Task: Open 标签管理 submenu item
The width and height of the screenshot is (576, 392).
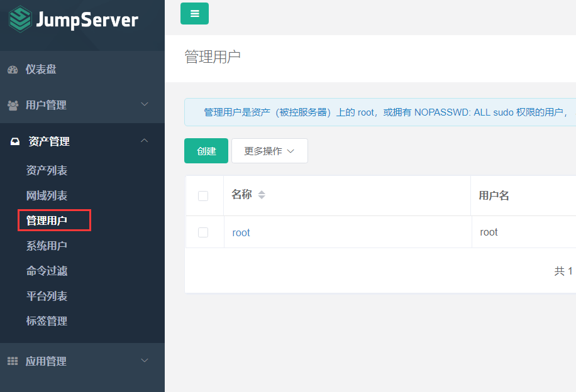Action: click(47, 321)
